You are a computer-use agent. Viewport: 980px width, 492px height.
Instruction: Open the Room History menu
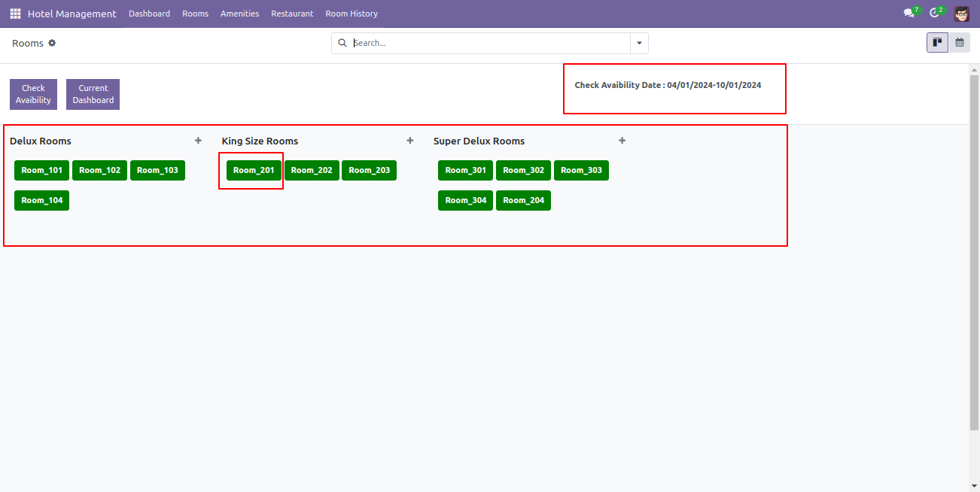[x=352, y=14]
